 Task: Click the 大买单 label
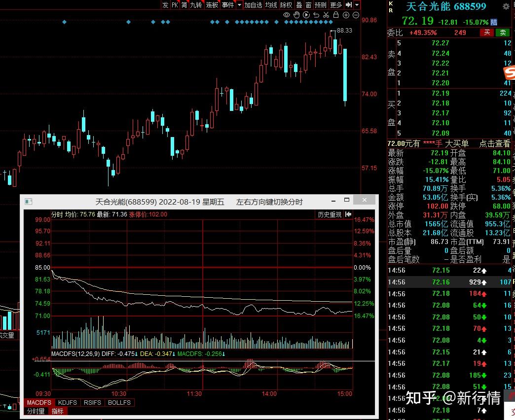[456, 143]
